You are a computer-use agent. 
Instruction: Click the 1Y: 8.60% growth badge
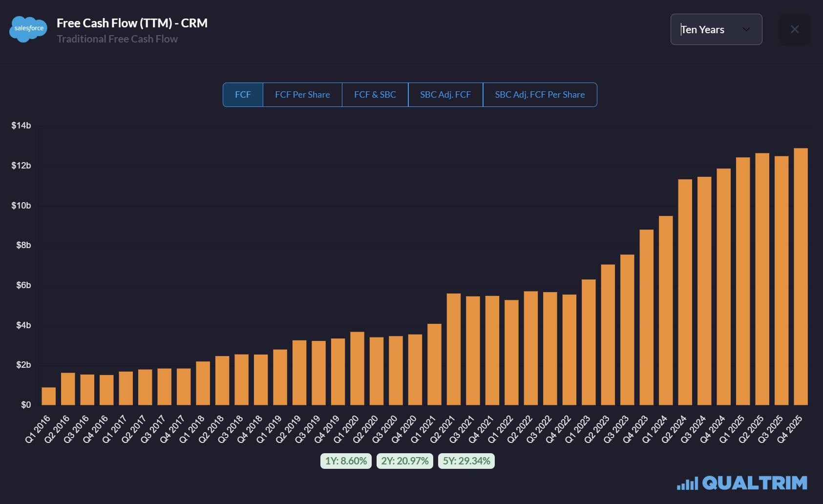(346, 461)
